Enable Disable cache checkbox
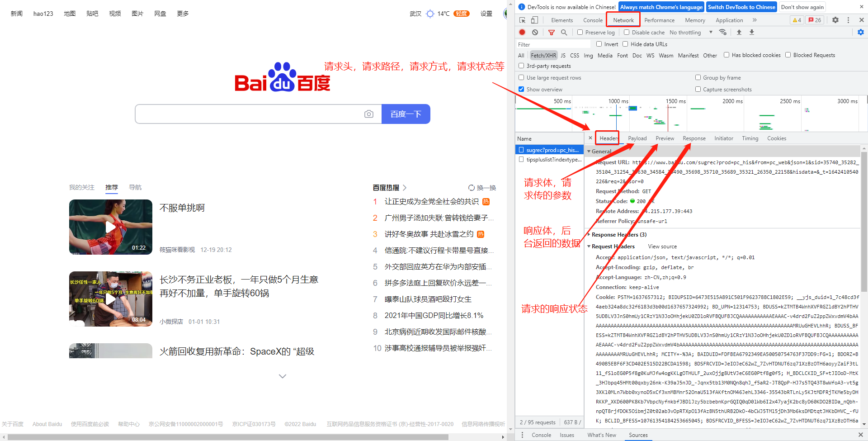868x441 pixels. pyautogui.click(x=627, y=32)
